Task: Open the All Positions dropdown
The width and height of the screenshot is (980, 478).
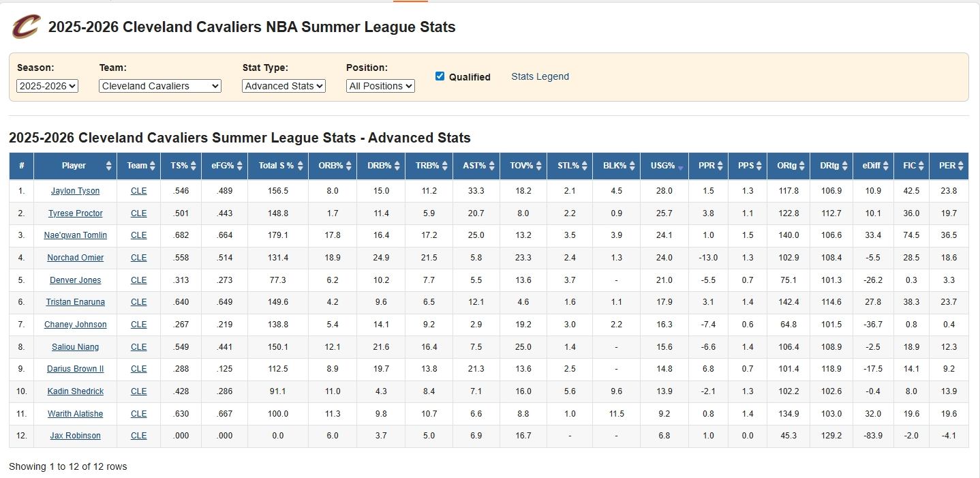Action: 380,86
